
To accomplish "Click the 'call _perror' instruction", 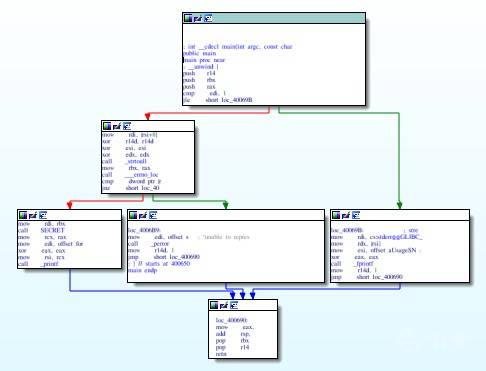I will click(x=148, y=244).
